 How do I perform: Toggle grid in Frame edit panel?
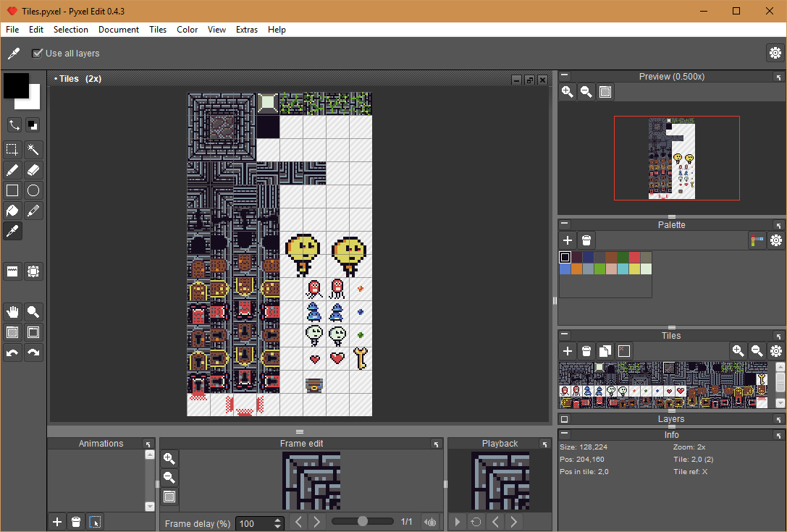pos(169,497)
